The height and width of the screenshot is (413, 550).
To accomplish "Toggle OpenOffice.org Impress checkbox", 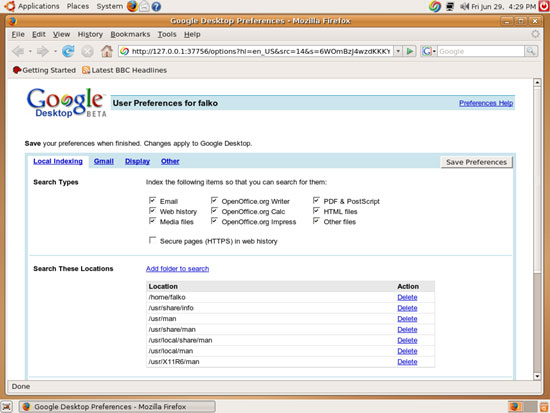I will click(x=214, y=221).
